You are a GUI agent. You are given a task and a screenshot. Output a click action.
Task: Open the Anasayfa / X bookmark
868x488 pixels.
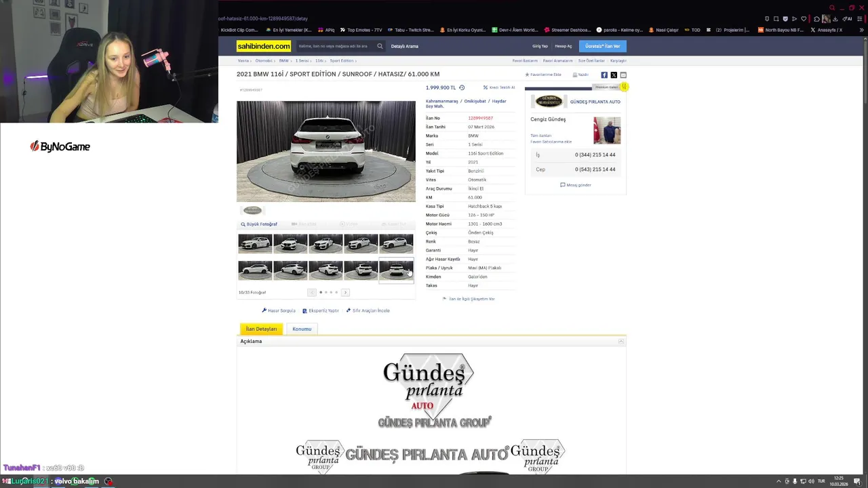827,30
